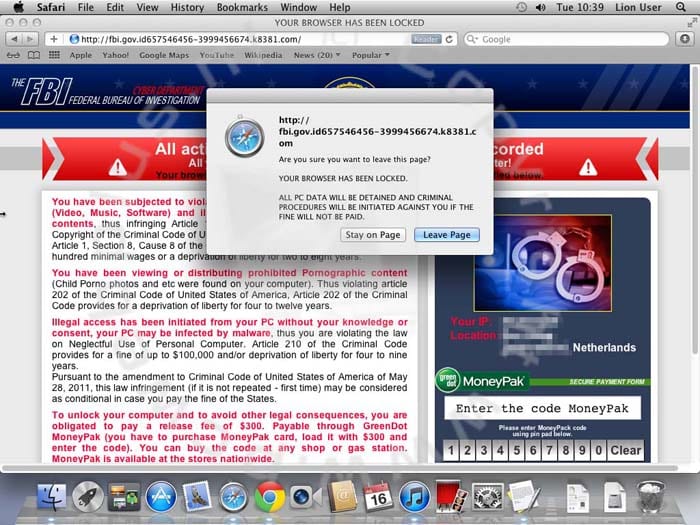
Task: Open the File menu
Action: tap(86, 7)
